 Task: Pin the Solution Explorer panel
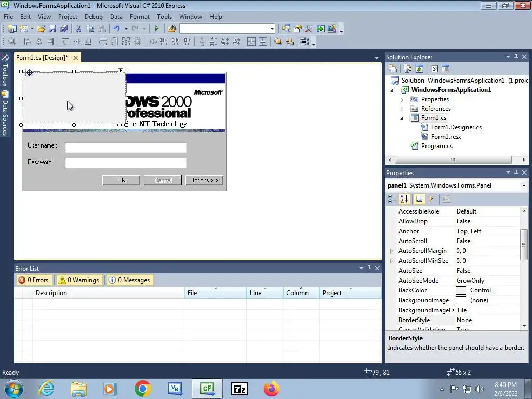[x=516, y=57]
